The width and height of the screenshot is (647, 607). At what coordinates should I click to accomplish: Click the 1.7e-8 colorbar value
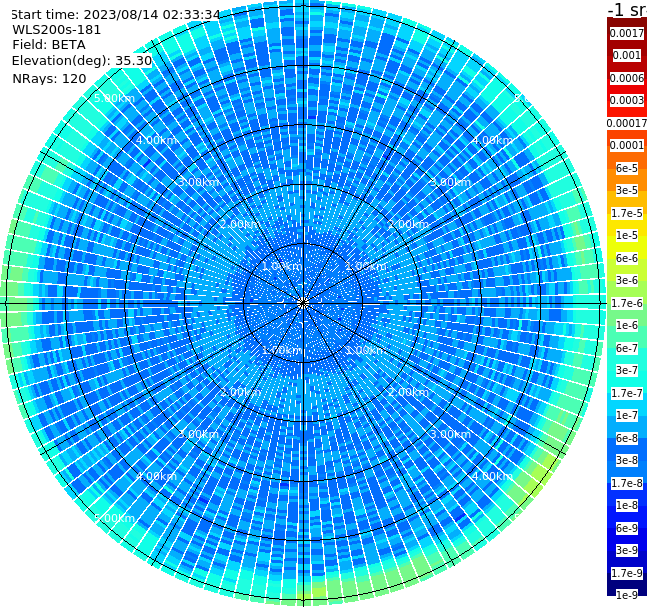pos(627,483)
